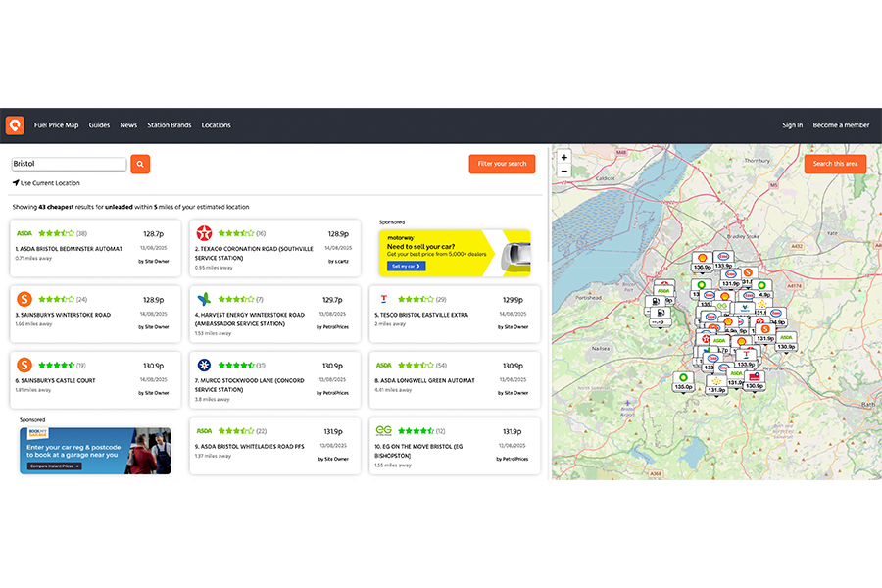Open the Fuel Price Map menu item

point(56,124)
